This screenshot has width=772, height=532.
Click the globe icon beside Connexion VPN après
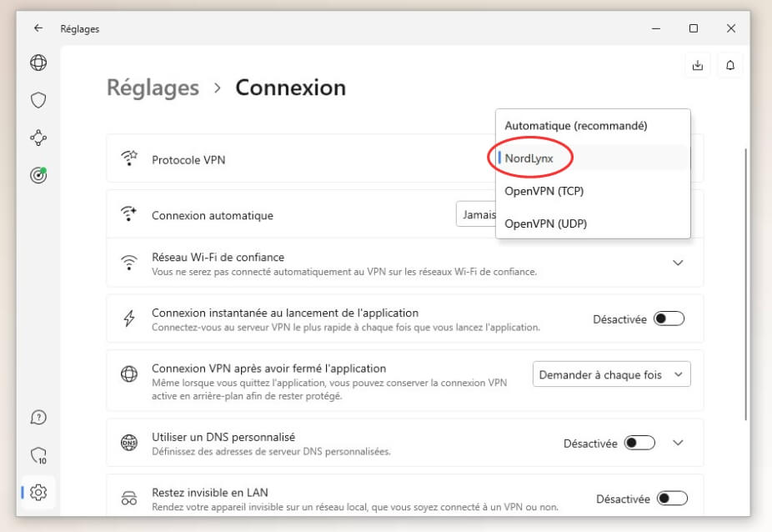(x=129, y=374)
